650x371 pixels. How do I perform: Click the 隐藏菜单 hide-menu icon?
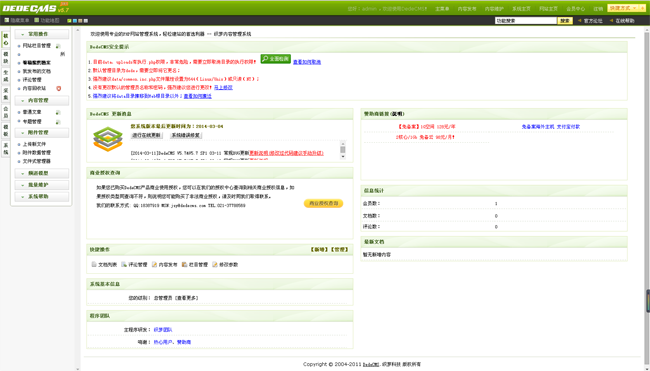[x=7, y=20]
